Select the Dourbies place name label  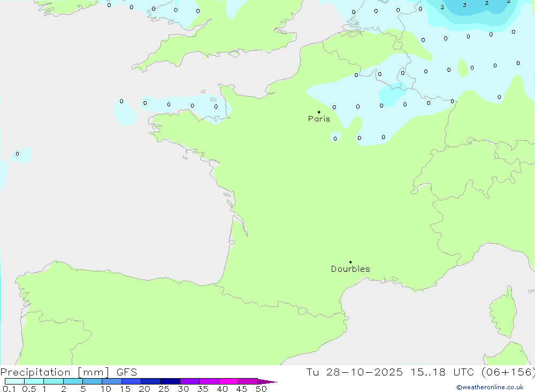350,269
